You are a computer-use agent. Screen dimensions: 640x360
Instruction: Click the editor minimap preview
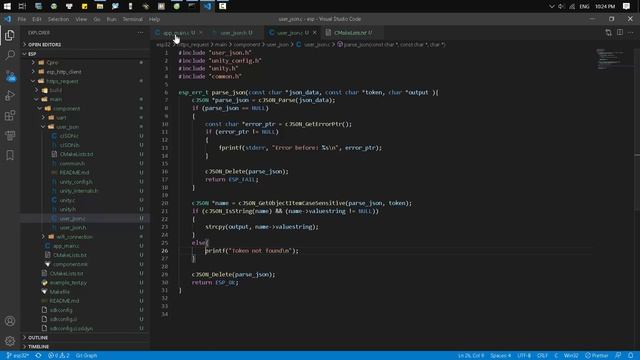tap(610, 59)
